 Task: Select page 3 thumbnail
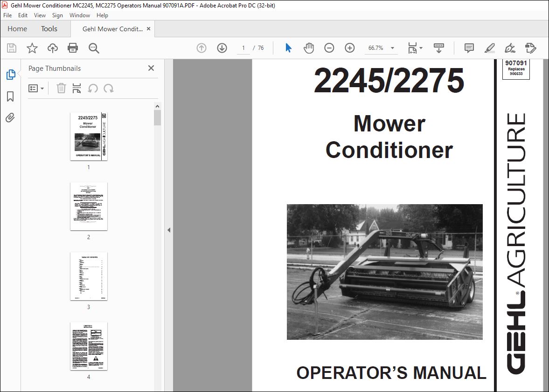point(89,276)
